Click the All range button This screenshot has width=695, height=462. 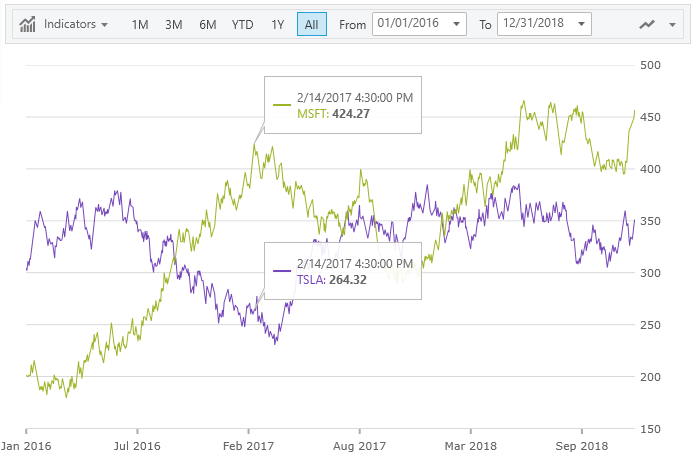(x=311, y=24)
